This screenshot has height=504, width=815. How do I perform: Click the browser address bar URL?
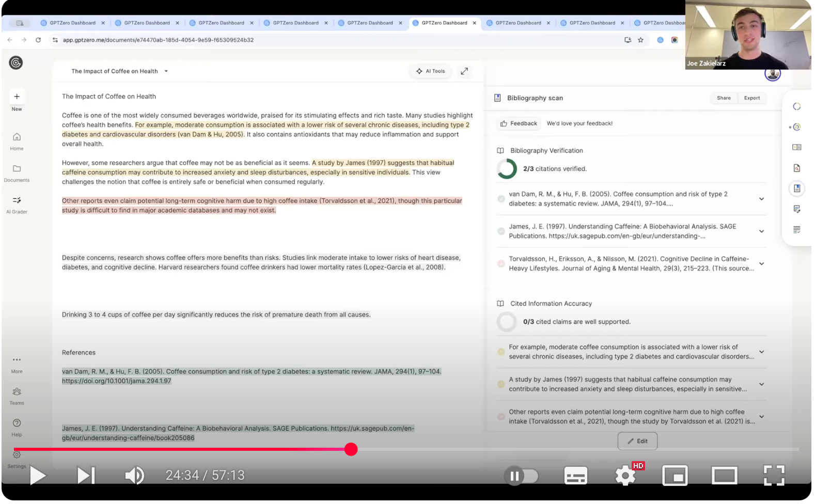158,40
